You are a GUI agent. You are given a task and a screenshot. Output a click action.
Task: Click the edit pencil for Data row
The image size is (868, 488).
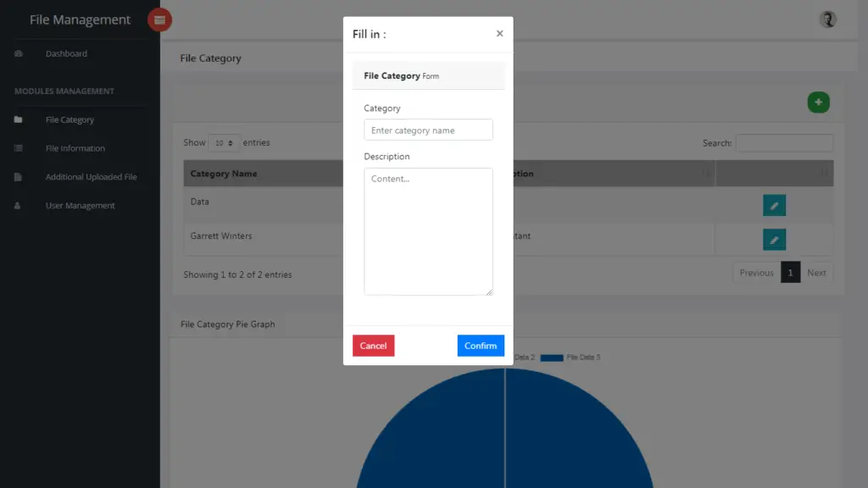(x=774, y=205)
